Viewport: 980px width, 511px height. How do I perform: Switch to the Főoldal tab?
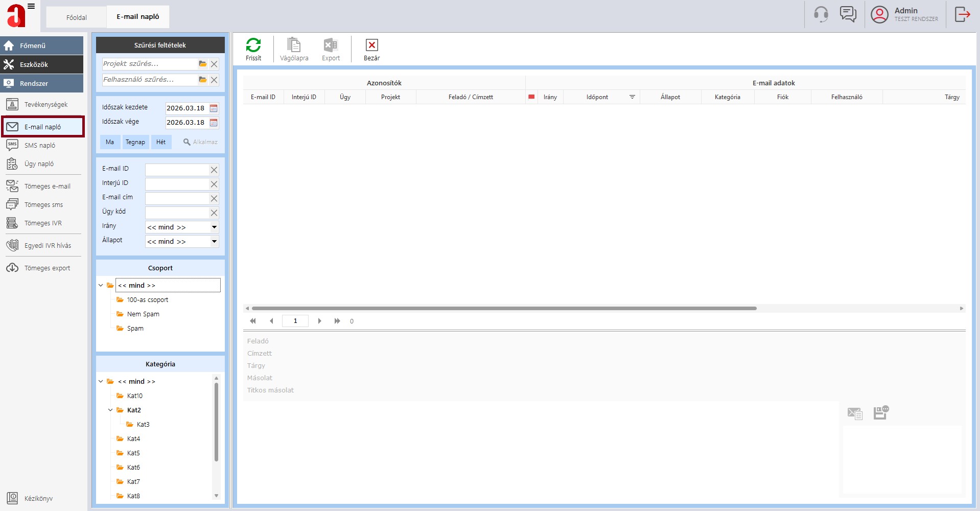click(77, 17)
